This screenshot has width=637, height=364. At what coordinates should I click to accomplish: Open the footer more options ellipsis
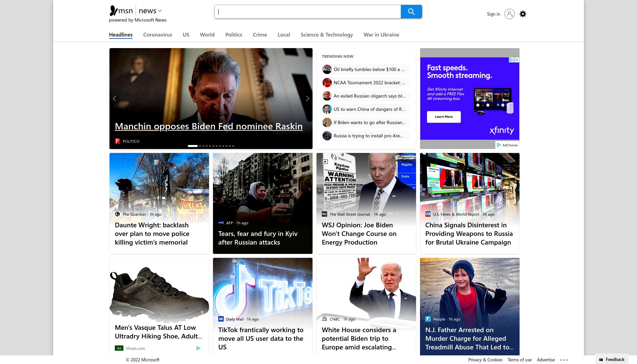(x=564, y=360)
